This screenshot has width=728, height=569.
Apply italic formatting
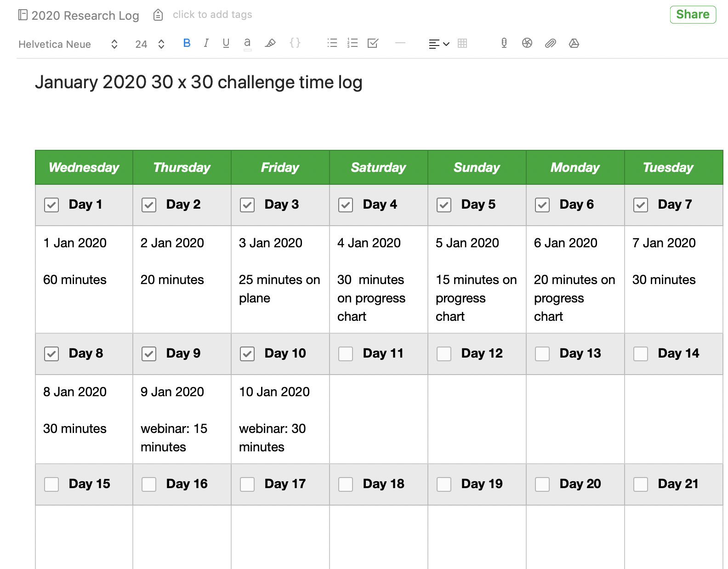point(206,43)
